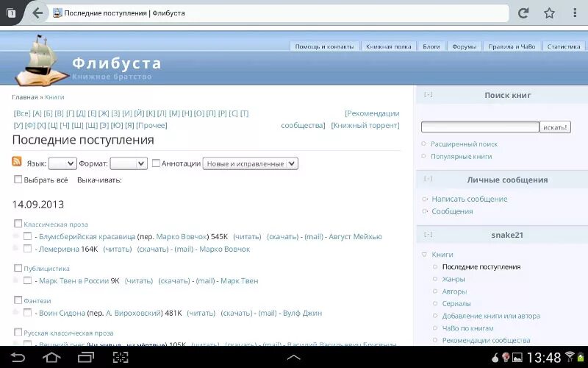Tick checkbox for Лемеривна
Screen dimensions: 588x368
pyautogui.click(x=27, y=249)
